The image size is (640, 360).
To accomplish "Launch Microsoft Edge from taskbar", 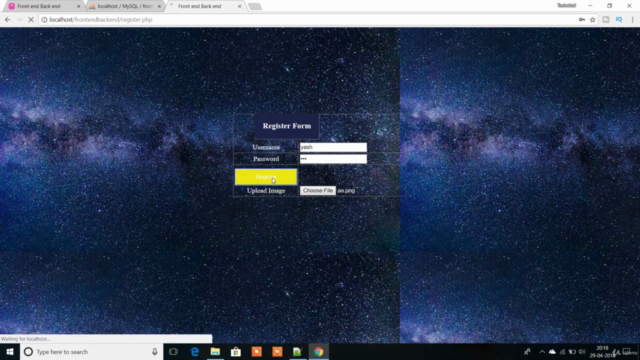I will pyautogui.click(x=195, y=351).
